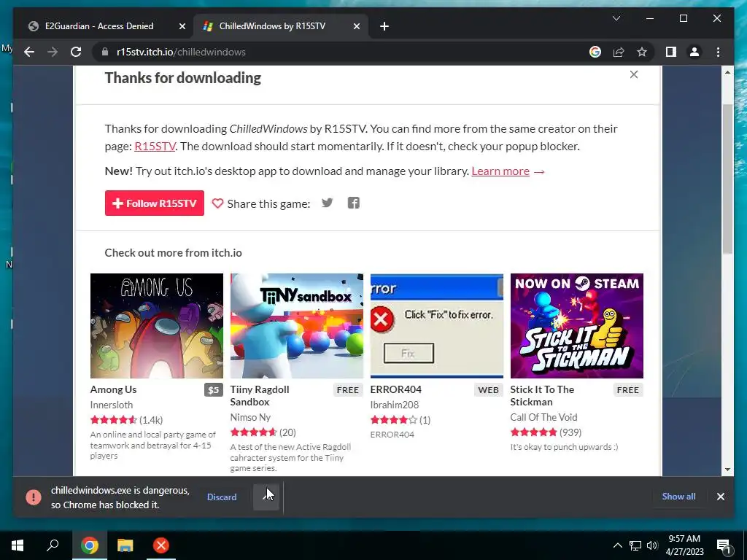
Task: Click the Learn more link
Action: pos(500,171)
